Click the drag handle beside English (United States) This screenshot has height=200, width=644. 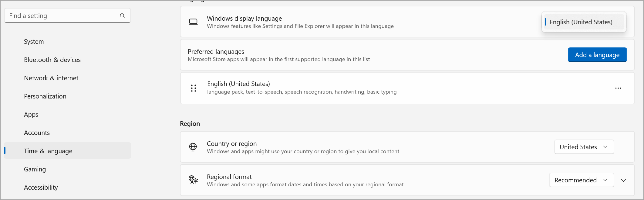[194, 88]
